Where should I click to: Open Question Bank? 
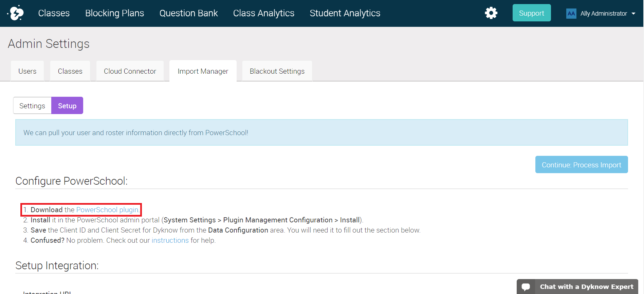pyautogui.click(x=188, y=13)
